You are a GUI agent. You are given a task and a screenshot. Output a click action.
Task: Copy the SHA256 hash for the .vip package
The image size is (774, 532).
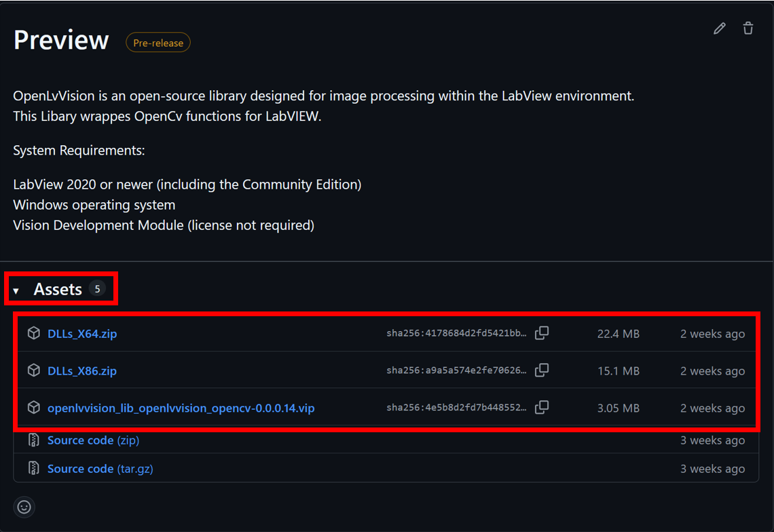542,408
